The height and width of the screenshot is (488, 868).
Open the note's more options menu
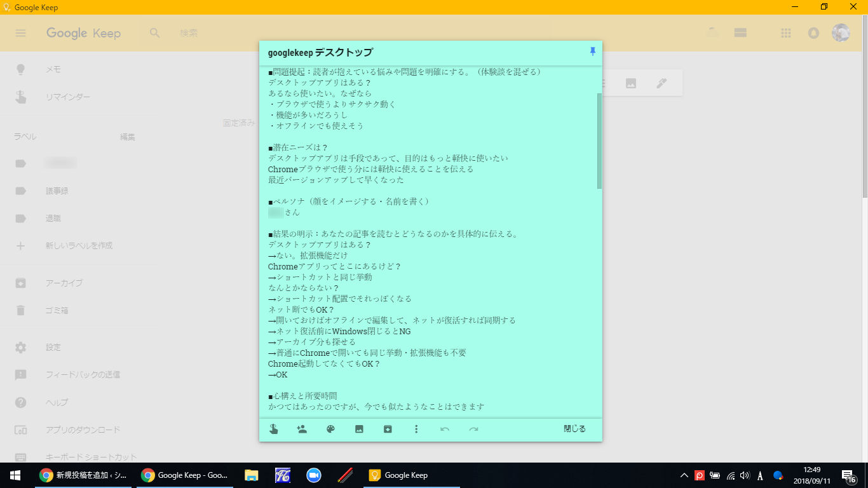(416, 429)
